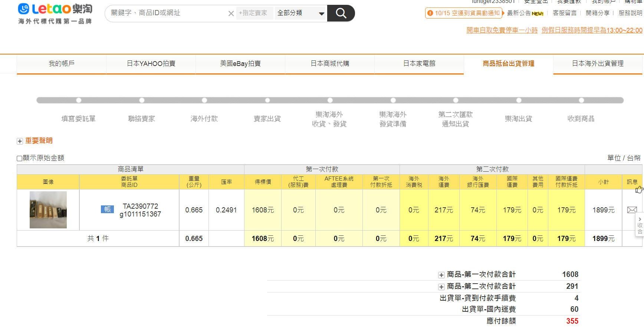The image size is (644, 327).
Task: Toggle the 顯示原始金額 checkbox
Action: 20,158
